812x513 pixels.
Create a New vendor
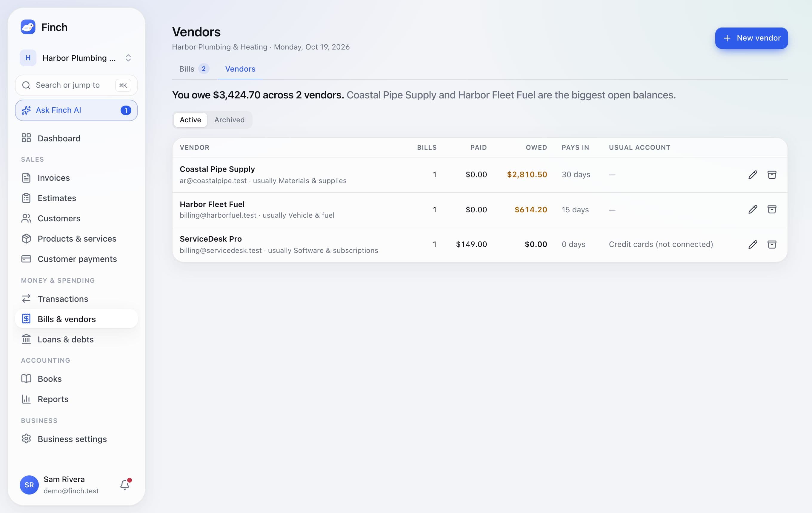pyautogui.click(x=751, y=38)
